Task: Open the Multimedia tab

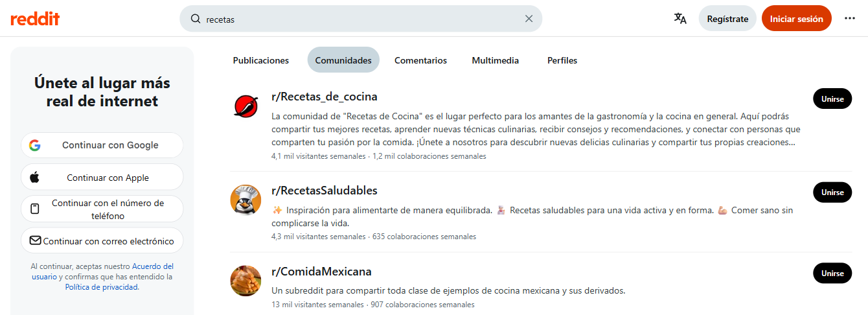Action: pos(496,60)
